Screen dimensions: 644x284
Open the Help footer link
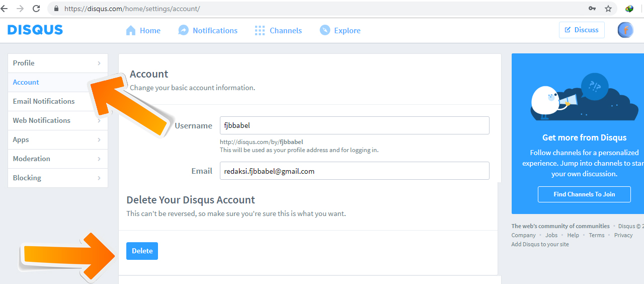[x=573, y=235]
